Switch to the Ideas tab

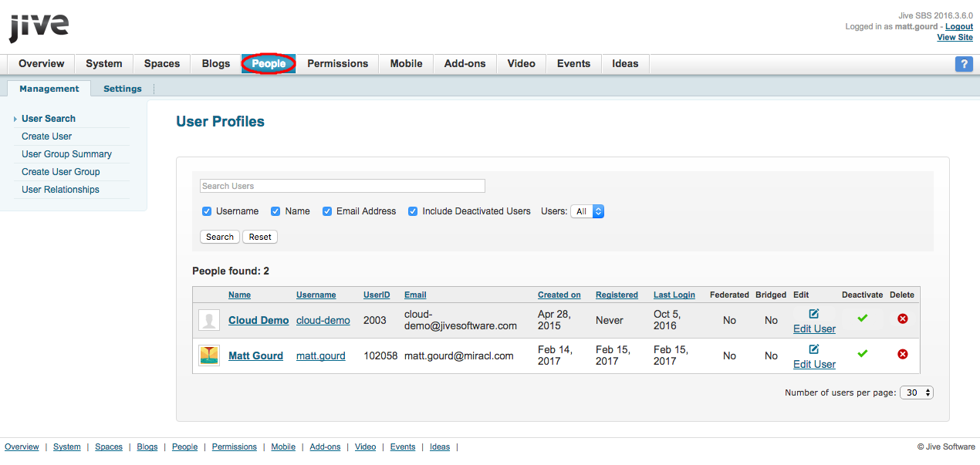[625, 64]
